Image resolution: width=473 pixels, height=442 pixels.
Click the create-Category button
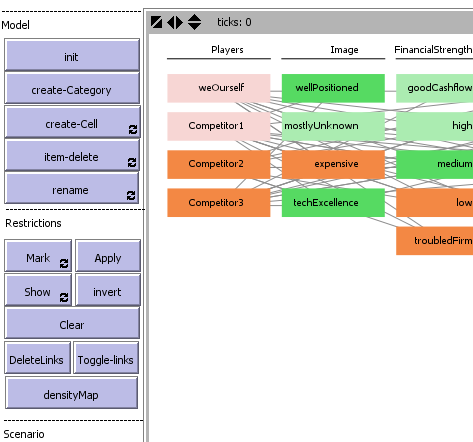(x=72, y=88)
